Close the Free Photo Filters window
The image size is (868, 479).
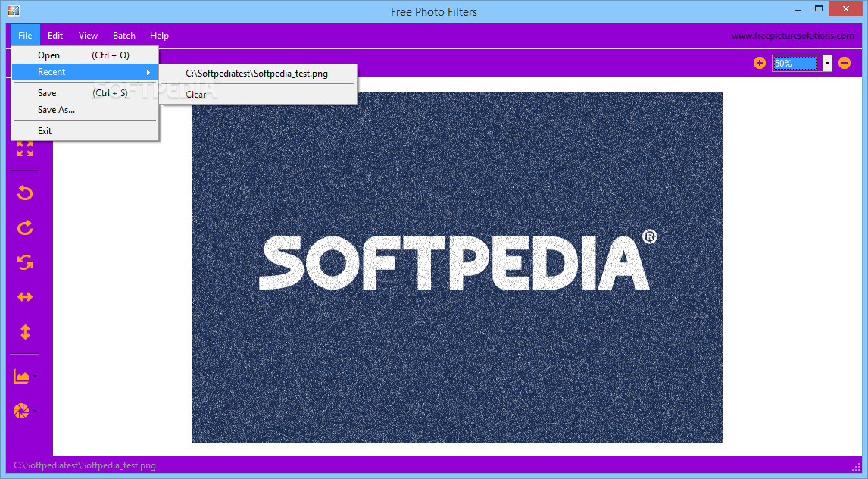(x=846, y=9)
